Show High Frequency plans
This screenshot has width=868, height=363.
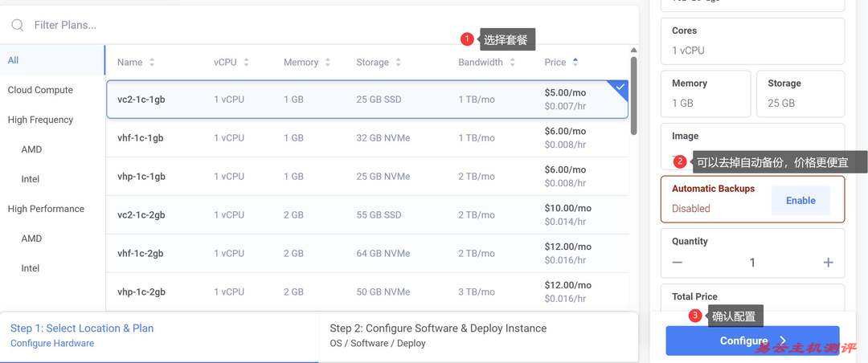coord(40,120)
